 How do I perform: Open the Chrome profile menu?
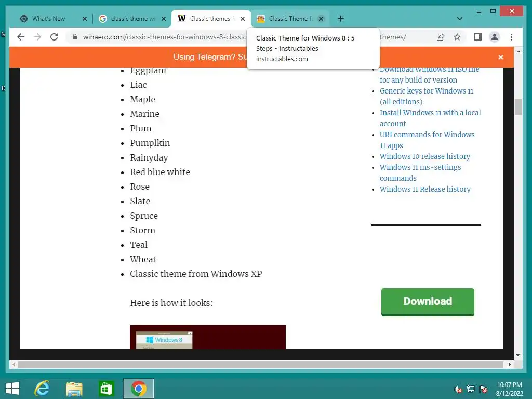point(495,37)
